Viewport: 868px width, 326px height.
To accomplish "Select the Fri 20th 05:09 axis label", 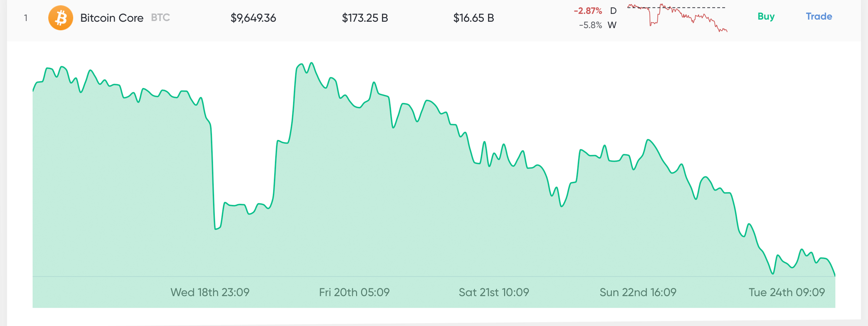I will click(354, 292).
